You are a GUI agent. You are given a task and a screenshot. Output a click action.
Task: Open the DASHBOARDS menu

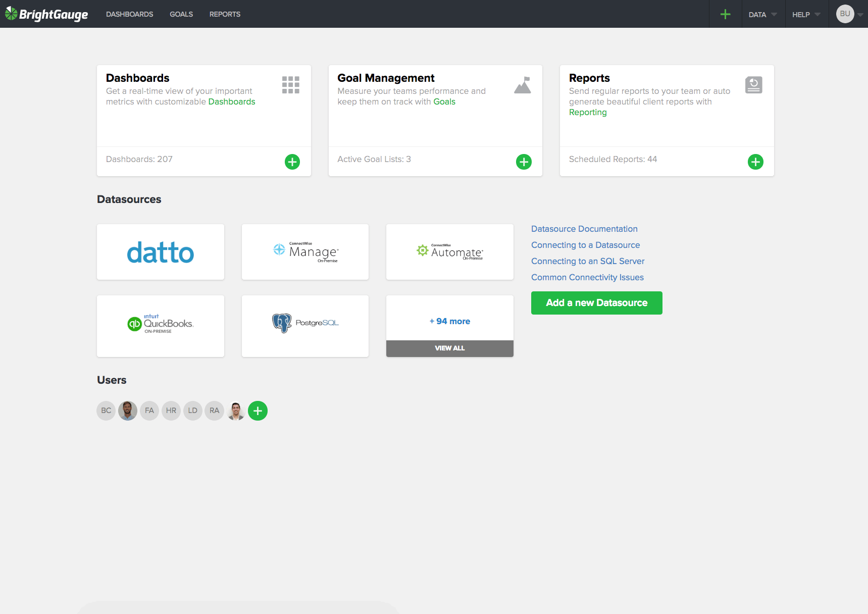coord(129,14)
